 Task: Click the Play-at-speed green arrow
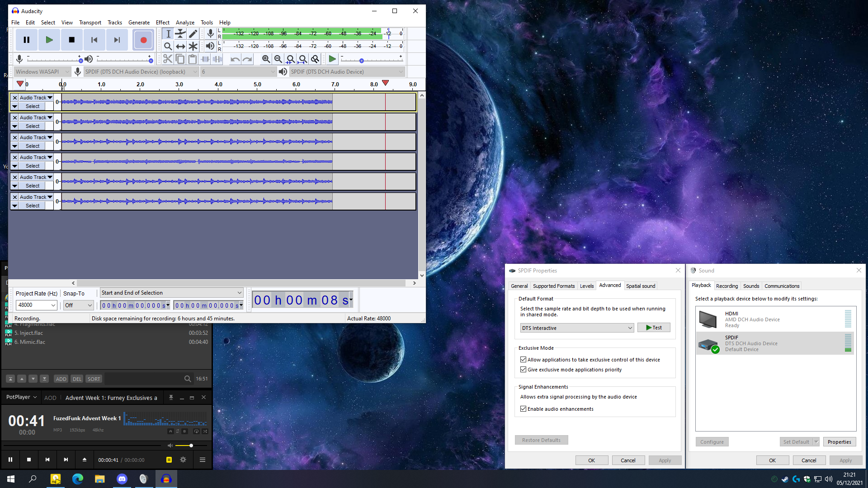click(x=332, y=59)
